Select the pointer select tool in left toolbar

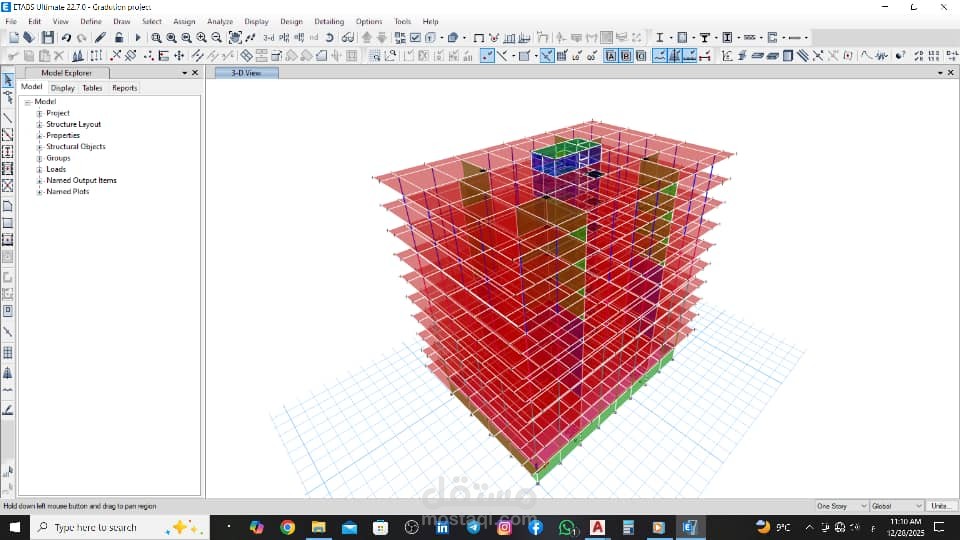coord(7,80)
